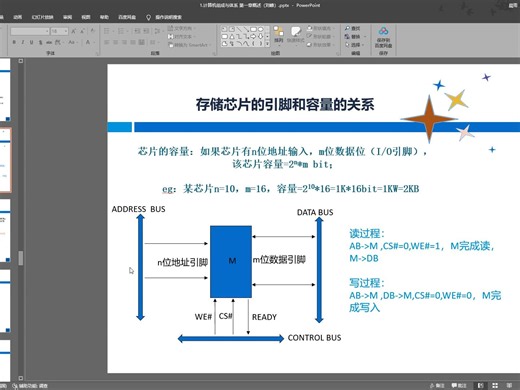Screen dimensions: 520x390
Task: Select the curve shape in gallery
Action: tap(246, 44)
